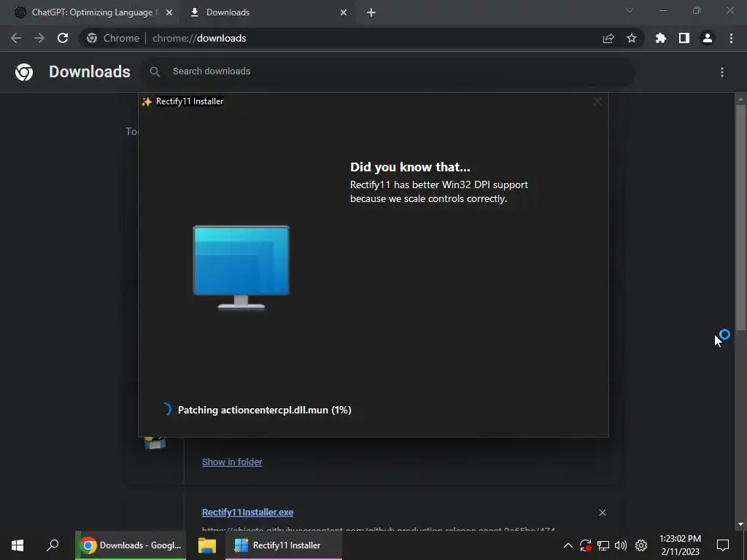The height and width of the screenshot is (560, 747).
Task: Open the Chrome three-dot main menu
Action: click(731, 38)
